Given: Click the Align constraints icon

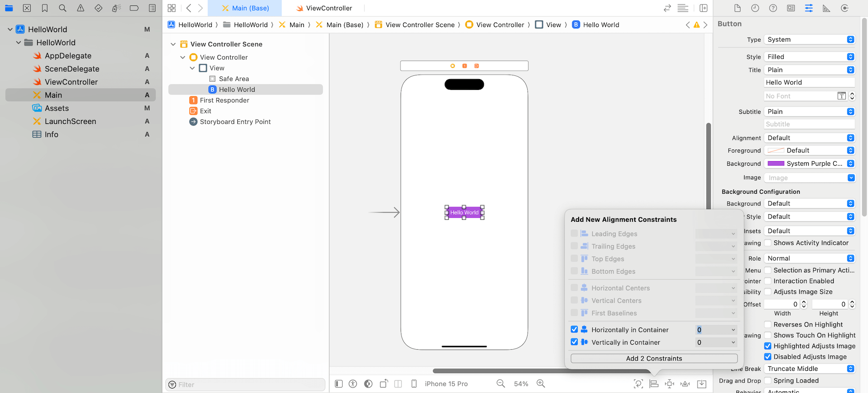Looking at the screenshot, I should (x=654, y=384).
